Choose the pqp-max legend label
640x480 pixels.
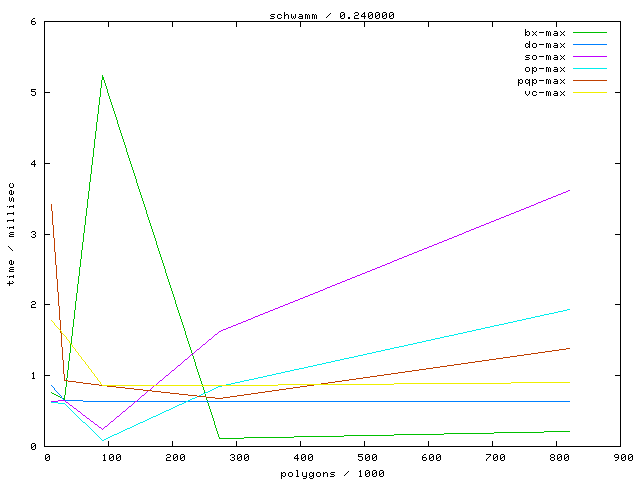click(542, 81)
